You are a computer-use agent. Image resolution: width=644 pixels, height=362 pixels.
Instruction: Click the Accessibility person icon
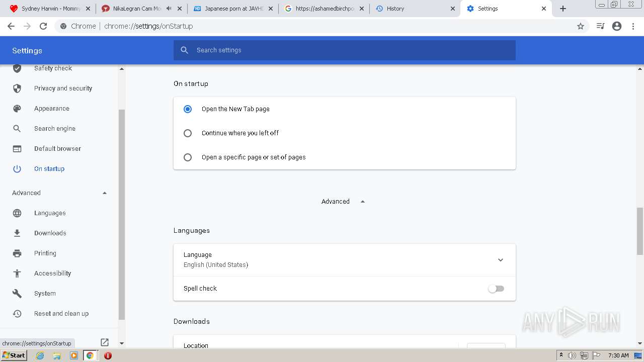(x=17, y=274)
